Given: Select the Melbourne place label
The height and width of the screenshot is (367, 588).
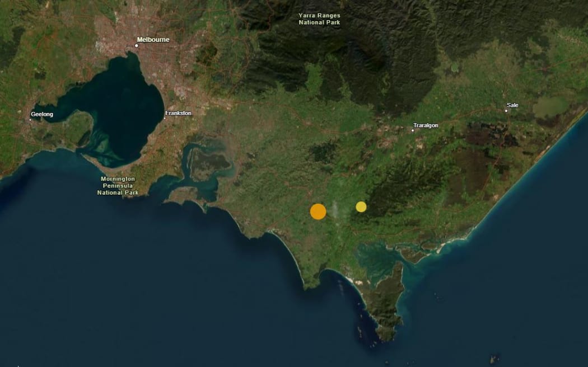Looking at the screenshot, I should click(153, 40).
